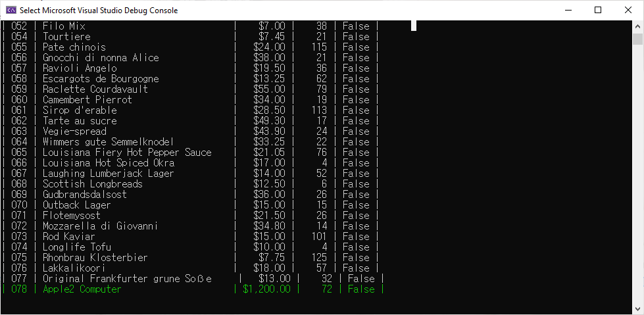
Task: Click price '$55.00' in Raclette row
Action: pyautogui.click(x=270, y=89)
